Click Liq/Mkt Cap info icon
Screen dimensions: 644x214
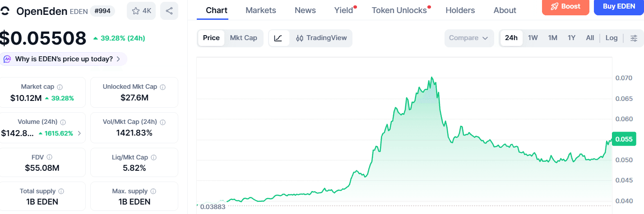coord(153,157)
